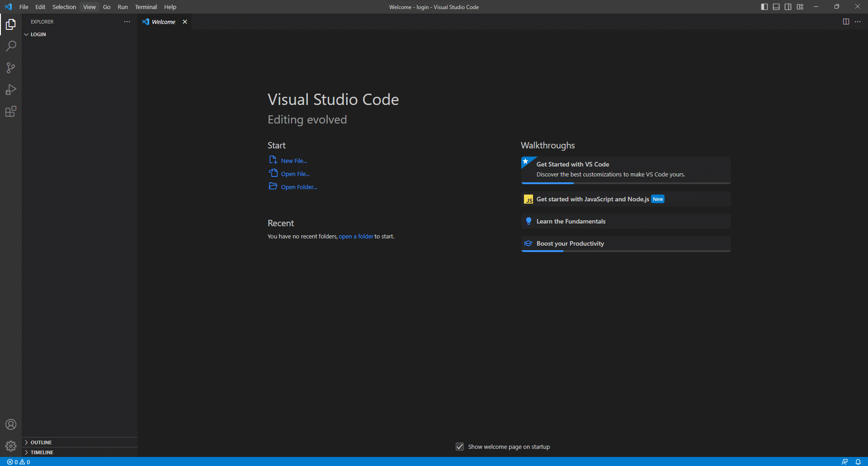Open the notifications bell in status bar

coord(858,462)
